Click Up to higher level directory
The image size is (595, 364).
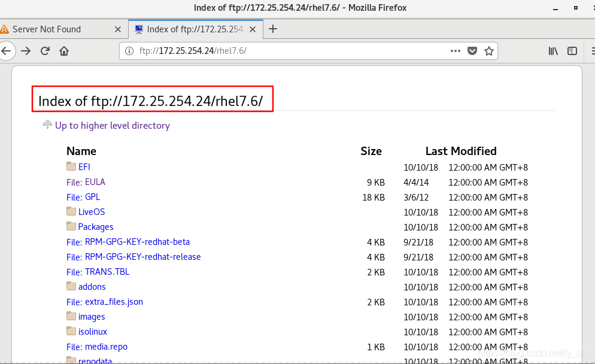pos(111,125)
